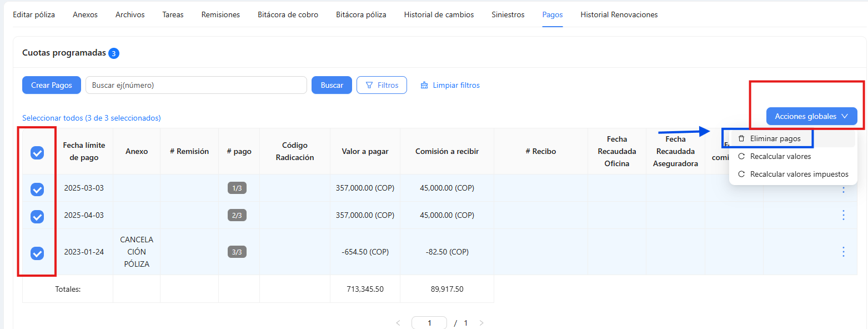Open the Remisiones tab
The height and width of the screenshot is (329, 868).
click(x=220, y=15)
